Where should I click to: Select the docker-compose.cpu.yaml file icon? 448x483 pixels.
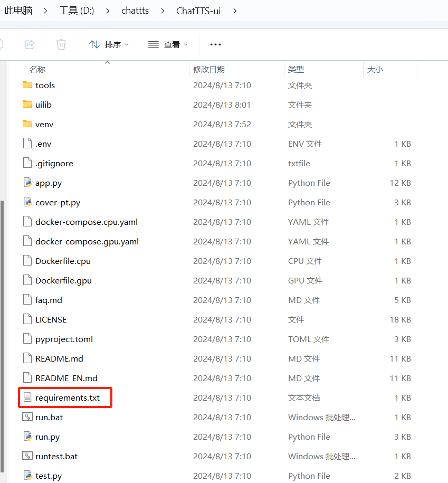(x=27, y=221)
